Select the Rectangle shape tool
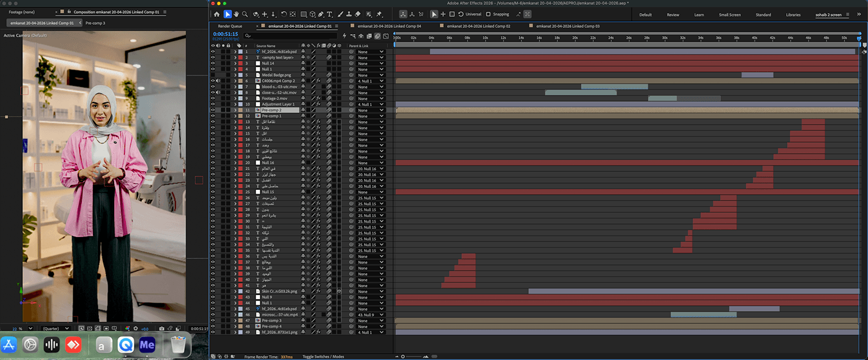This screenshot has height=360, width=868. pyautogui.click(x=304, y=14)
